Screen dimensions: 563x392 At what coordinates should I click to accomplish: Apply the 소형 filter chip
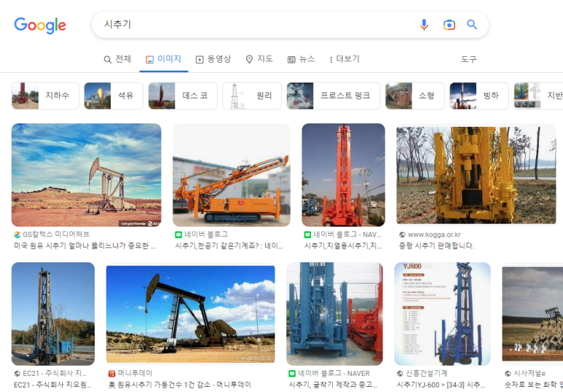414,95
